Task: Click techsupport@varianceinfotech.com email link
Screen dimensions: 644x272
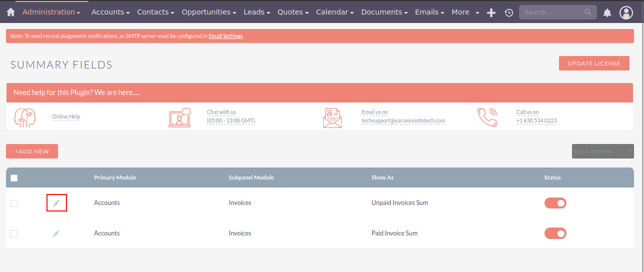Action: (x=403, y=120)
